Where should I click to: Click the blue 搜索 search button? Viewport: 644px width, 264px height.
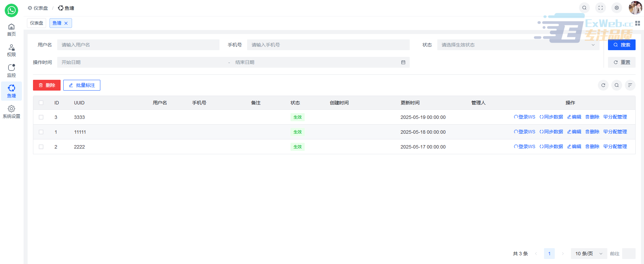621,45
